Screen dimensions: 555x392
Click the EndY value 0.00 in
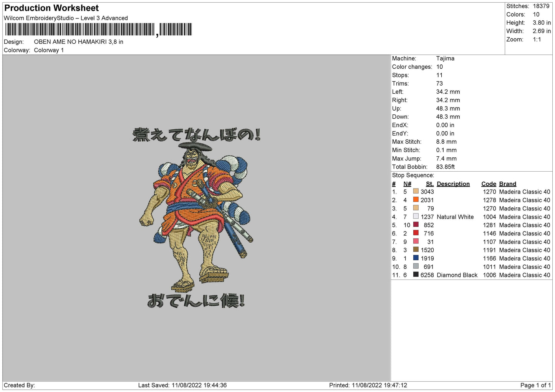pyautogui.click(x=445, y=134)
